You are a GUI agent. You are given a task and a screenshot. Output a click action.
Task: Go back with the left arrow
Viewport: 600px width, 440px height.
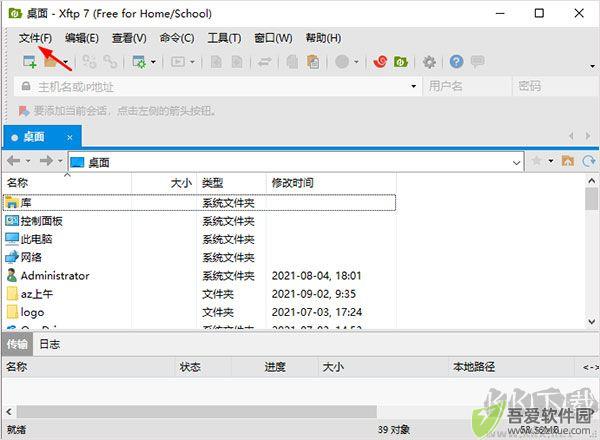14,161
